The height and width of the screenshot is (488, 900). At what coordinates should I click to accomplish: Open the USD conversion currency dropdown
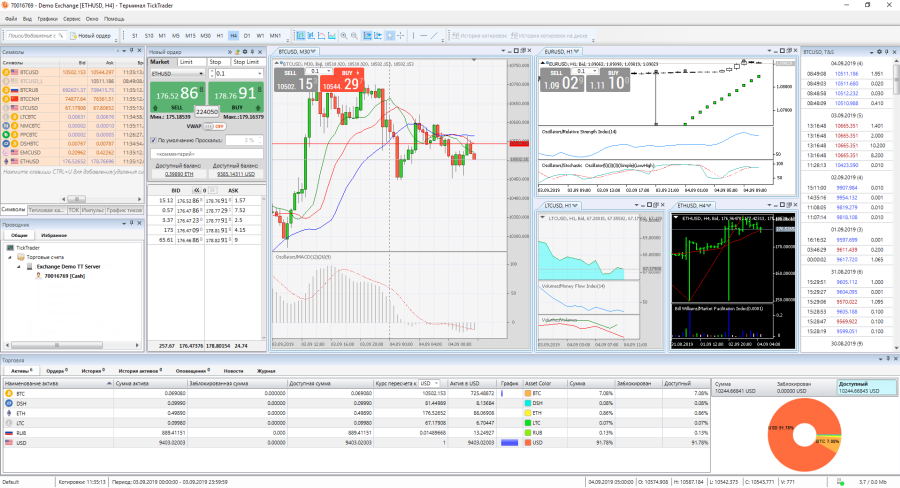tap(436, 384)
